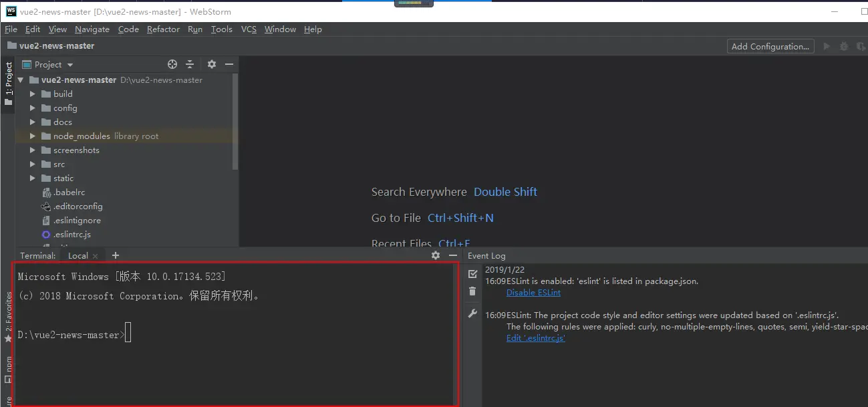Click the src folder icon

point(46,164)
